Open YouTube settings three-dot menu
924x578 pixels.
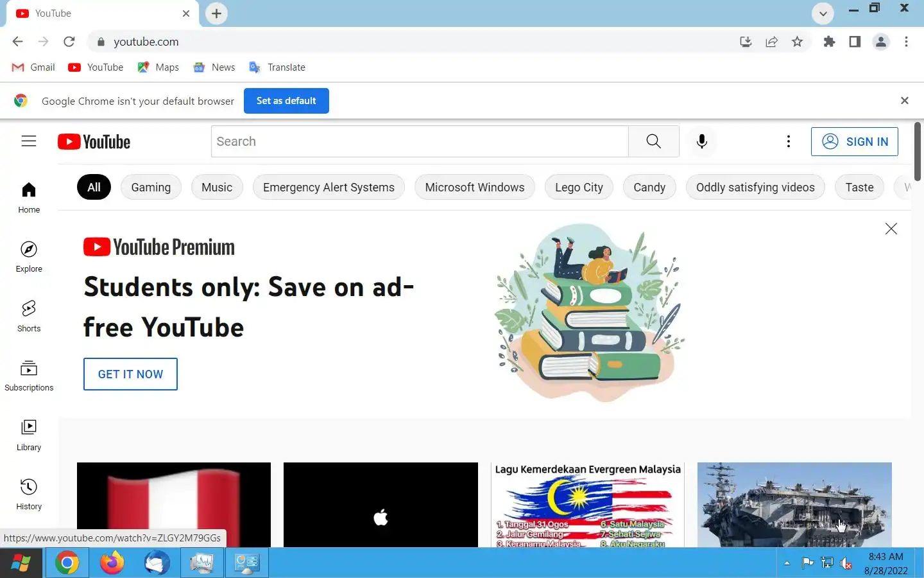tap(788, 141)
